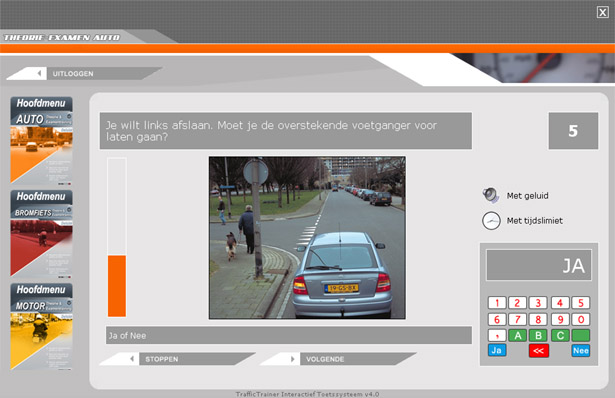Toggle the Met tijdslimiet clock icon
Image resolution: width=615 pixels, height=398 pixels.
491,220
